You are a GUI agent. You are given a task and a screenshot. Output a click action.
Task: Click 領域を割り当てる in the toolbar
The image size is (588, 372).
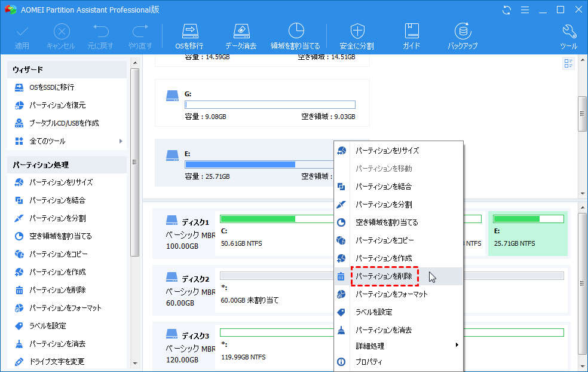(x=296, y=36)
